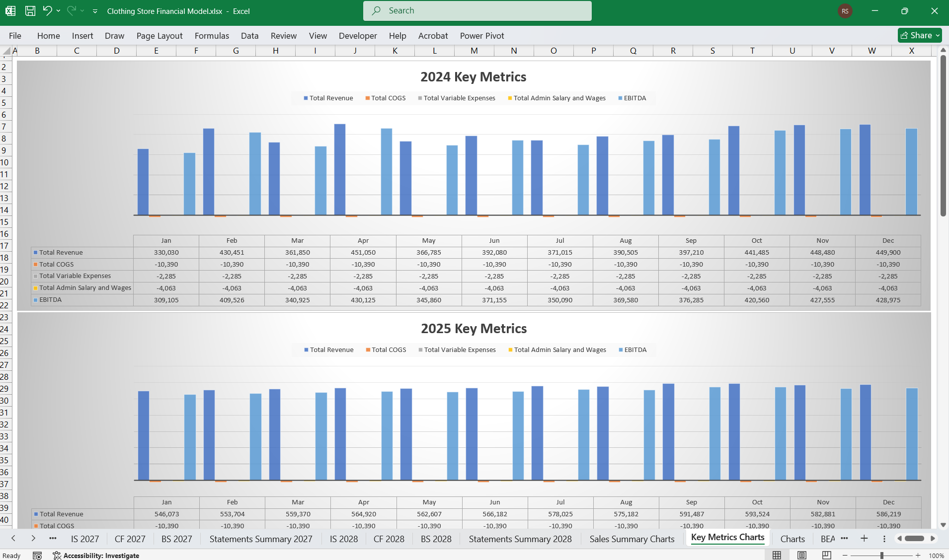Viewport: 949px width, 560px height.
Task: Click the next sheet navigation arrow
Action: [33, 539]
